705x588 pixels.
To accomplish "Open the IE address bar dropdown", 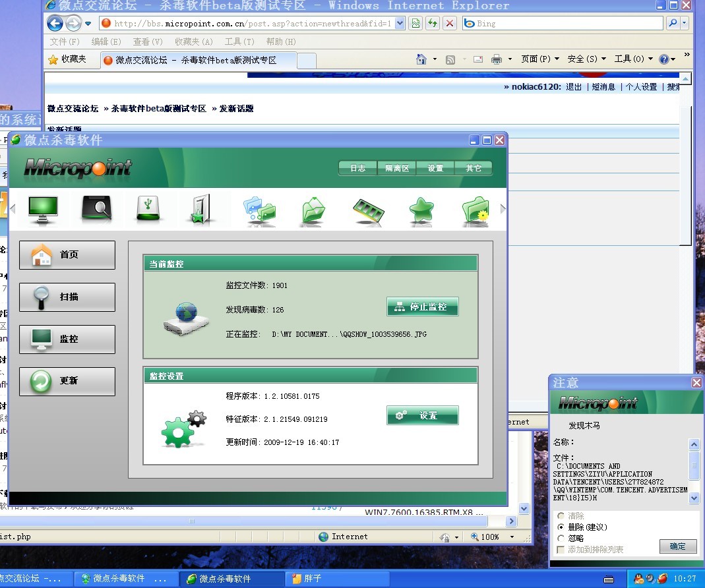I will [400, 23].
